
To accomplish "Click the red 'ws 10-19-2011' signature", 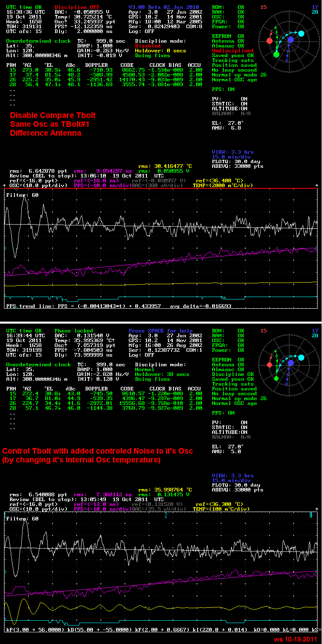I will click(x=295, y=639).
